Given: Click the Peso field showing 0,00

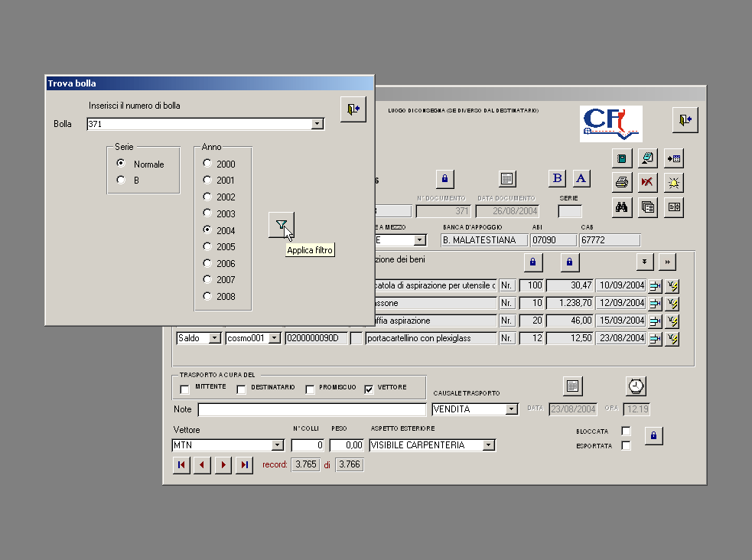Looking at the screenshot, I should coord(347,445).
